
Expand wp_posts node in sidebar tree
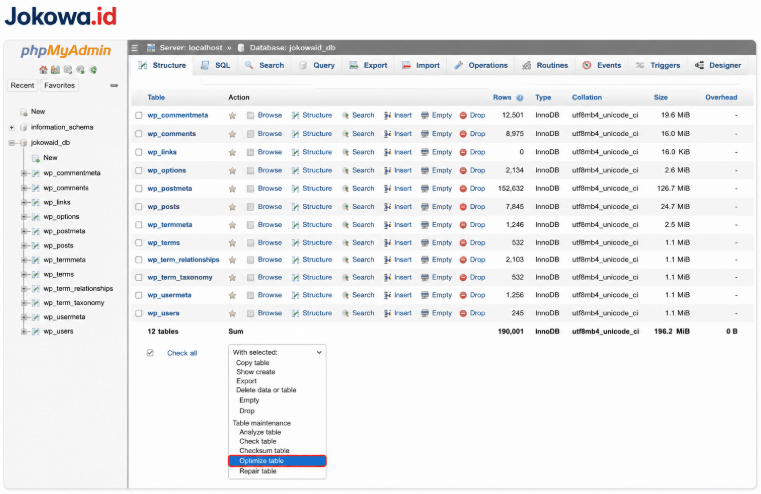click(24, 246)
